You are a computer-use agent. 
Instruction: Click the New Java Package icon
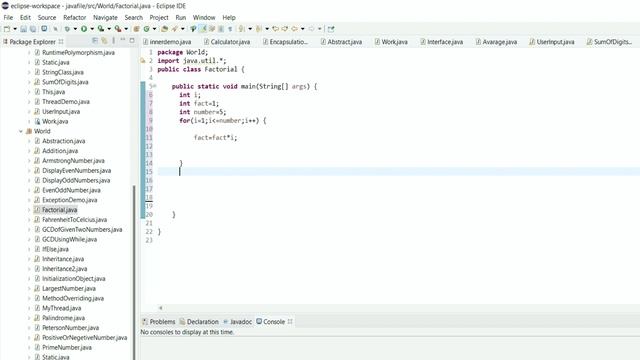(136, 29)
